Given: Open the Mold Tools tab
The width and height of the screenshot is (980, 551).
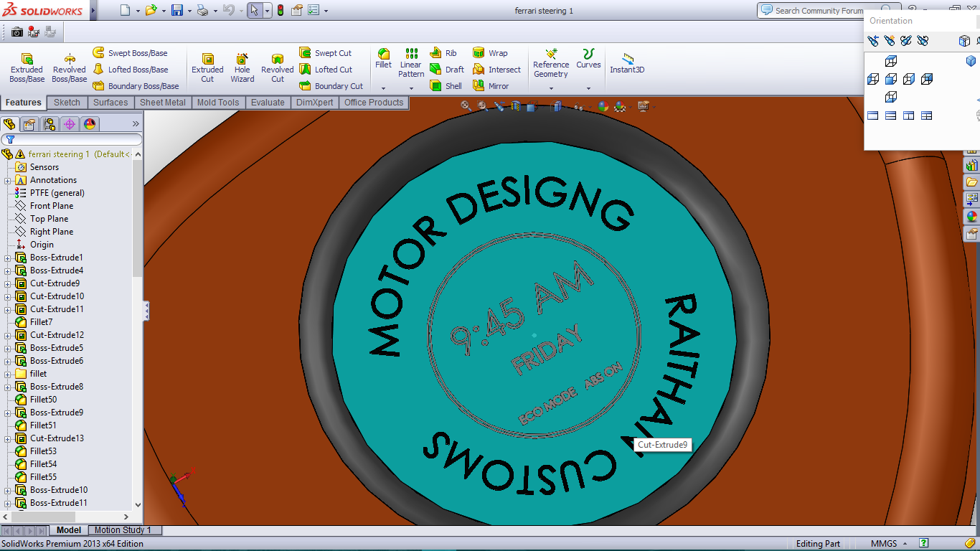Looking at the screenshot, I should coord(218,103).
